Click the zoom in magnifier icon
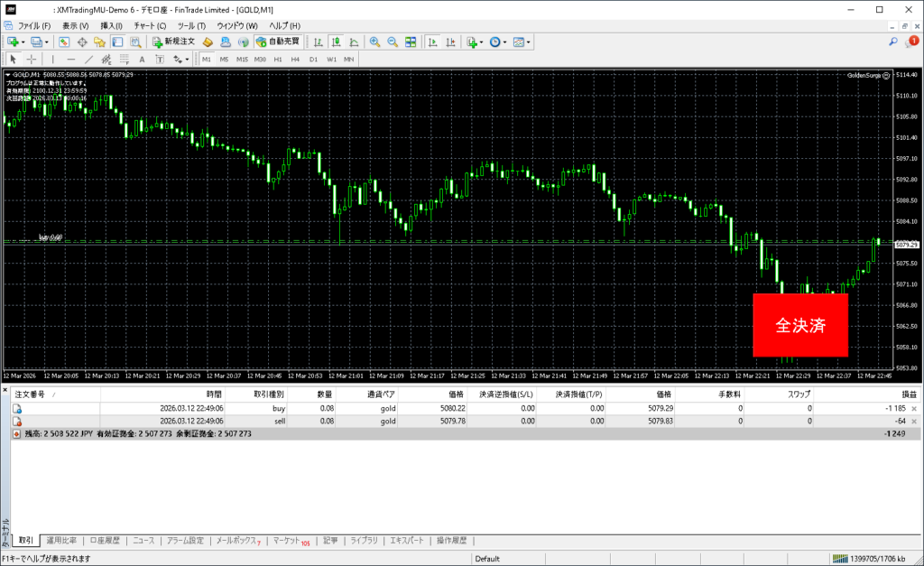924x566 pixels. [374, 42]
